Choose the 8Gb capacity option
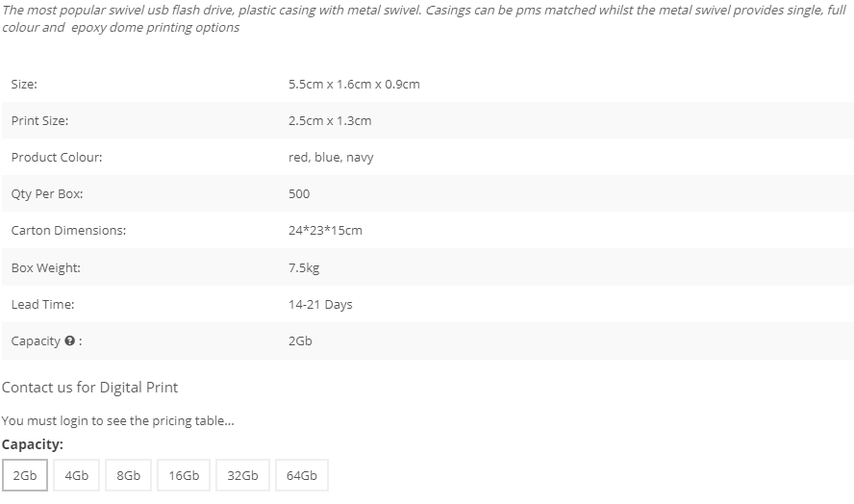 tap(129, 475)
